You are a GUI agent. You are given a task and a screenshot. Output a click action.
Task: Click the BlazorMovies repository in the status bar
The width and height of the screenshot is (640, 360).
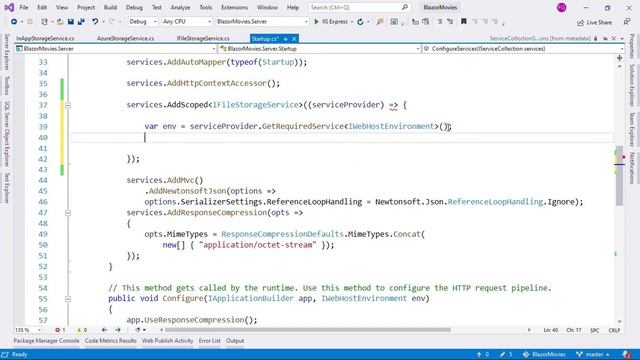tap(544, 354)
